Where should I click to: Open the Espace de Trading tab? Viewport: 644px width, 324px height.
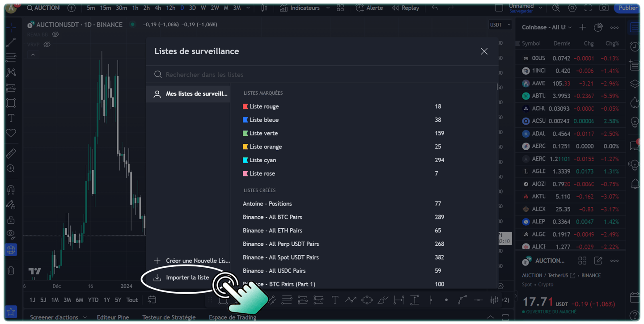click(233, 317)
